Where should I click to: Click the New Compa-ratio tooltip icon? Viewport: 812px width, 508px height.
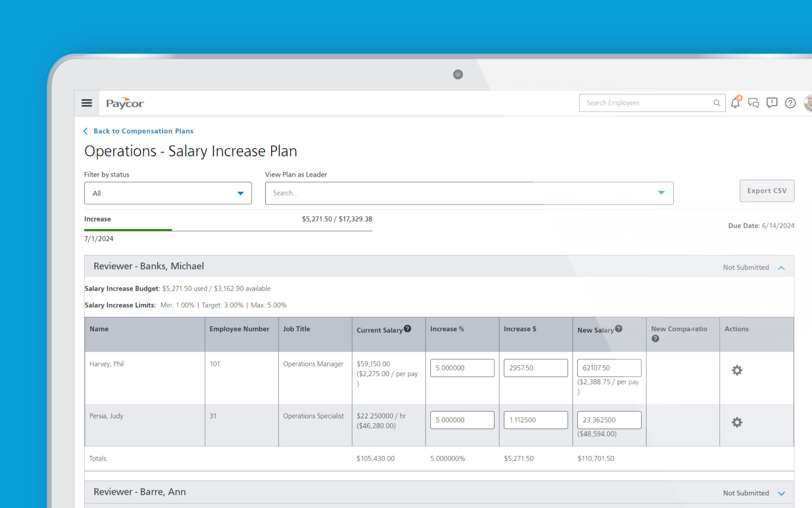coord(655,338)
